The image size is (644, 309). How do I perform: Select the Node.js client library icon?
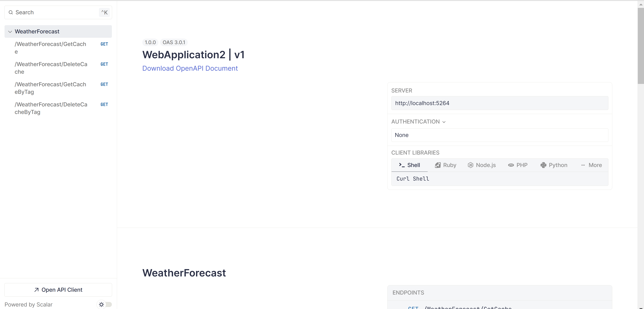470,165
